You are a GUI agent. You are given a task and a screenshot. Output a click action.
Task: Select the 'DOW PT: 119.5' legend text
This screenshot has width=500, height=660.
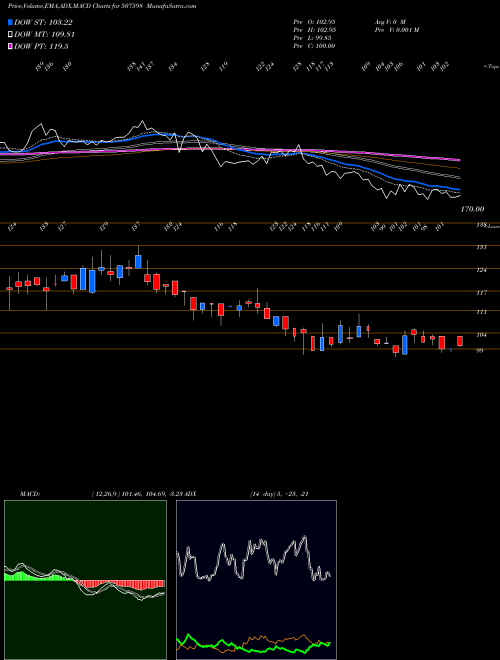pos(41,46)
